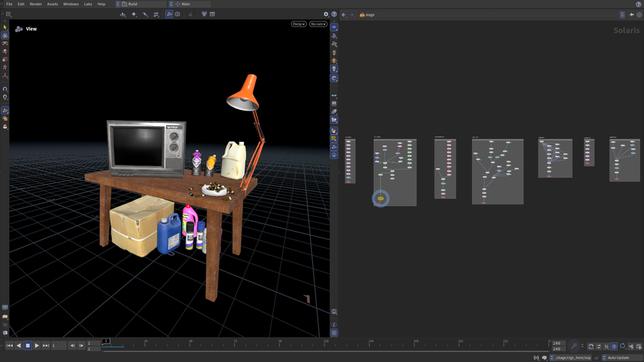
Task: Open the Auto Update mode dropdown
Action: pos(621,358)
